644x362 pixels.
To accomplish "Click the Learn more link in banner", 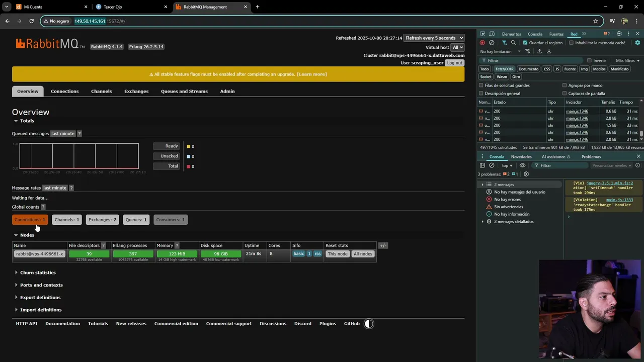I will point(312,74).
